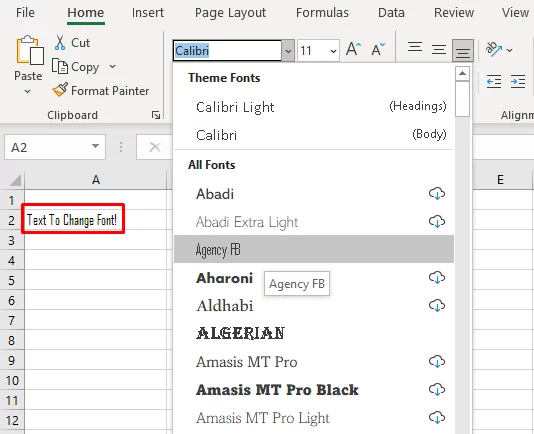The height and width of the screenshot is (434, 534).
Task: Toggle the Middle Align button
Action: pos(439,50)
